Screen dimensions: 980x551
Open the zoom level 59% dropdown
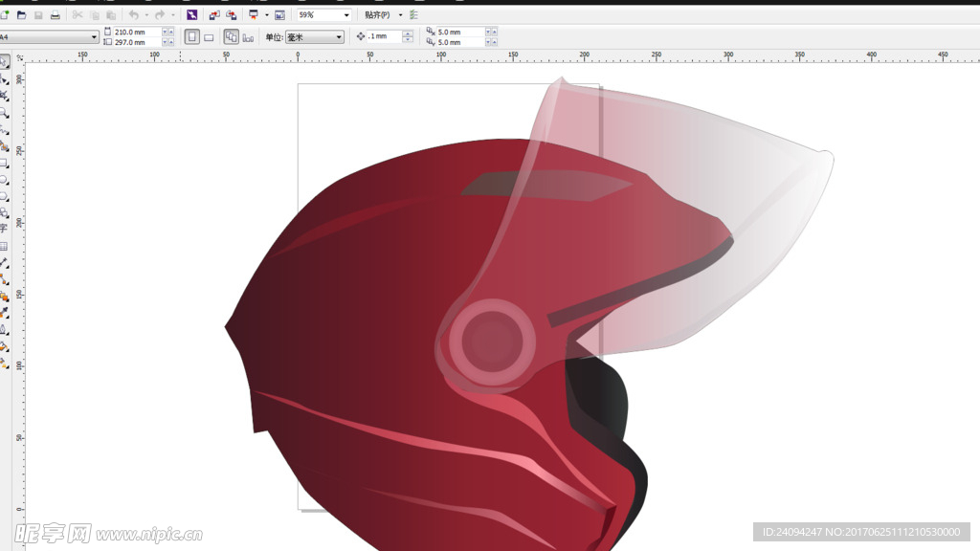[x=345, y=15]
